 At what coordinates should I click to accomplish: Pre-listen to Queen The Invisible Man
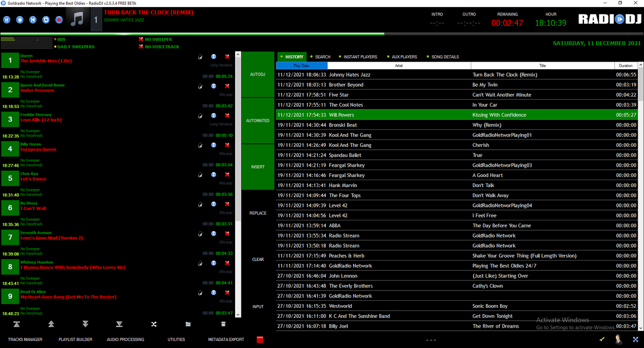pyautogui.click(x=200, y=56)
